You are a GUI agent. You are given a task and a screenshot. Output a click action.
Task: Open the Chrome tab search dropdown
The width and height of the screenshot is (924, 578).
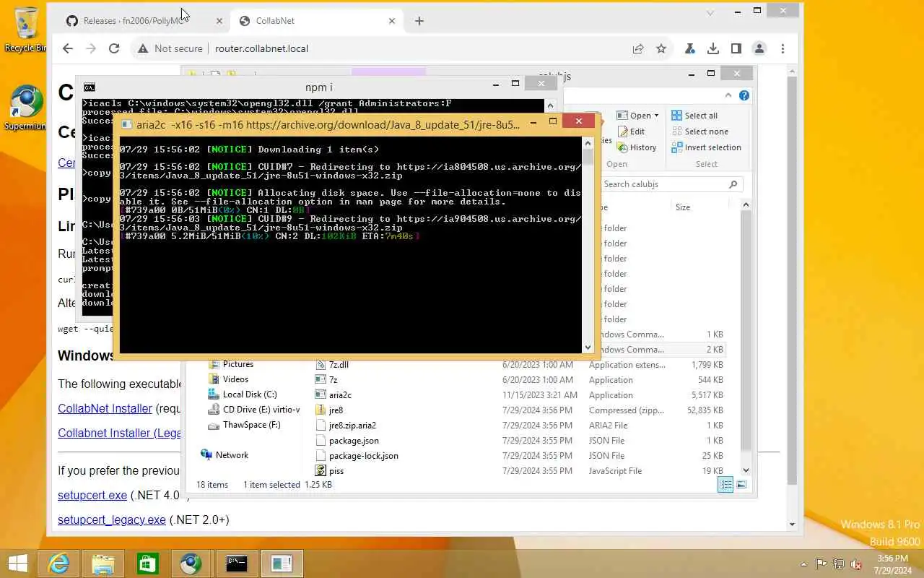tap(710, 12)
